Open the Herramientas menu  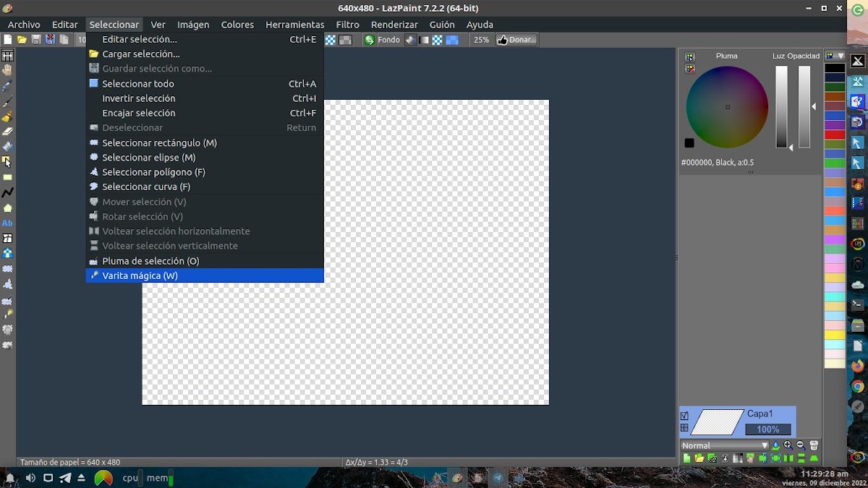tap(295, 25)
